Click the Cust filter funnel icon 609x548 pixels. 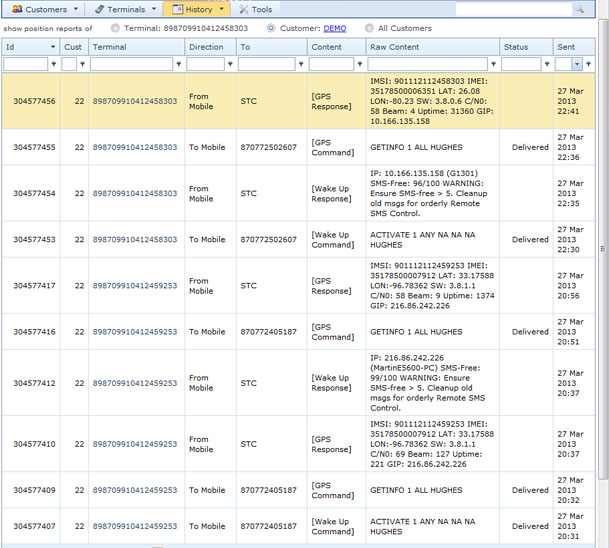coord(82,64)
